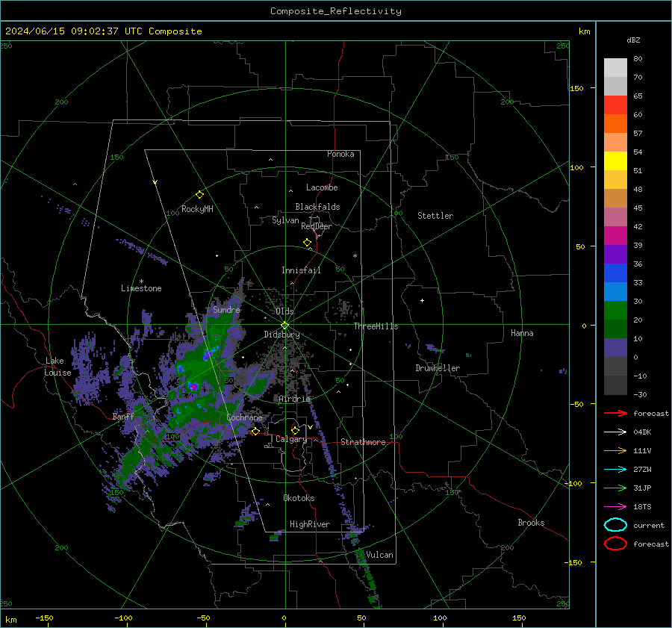Viewport: 672px width, 628px height.
Task: Click the yellow diamond marker near RockyMH
Action: click(x=199, y=195)
